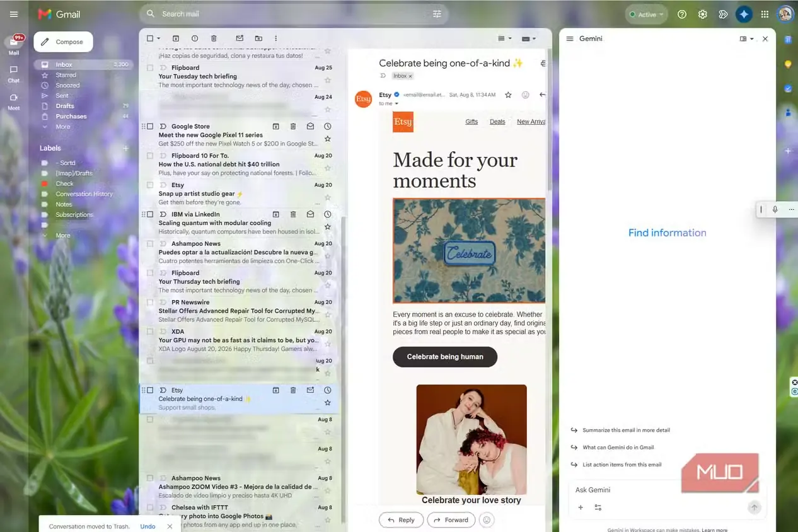
Task: Click the Deals link in Etsy email
Action: 497,122
